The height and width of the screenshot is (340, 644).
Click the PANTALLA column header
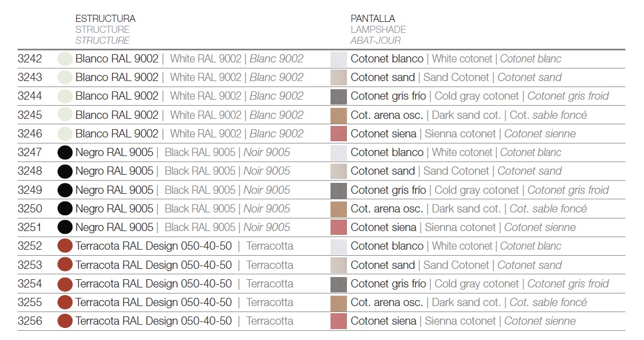[x=373, y=19]
